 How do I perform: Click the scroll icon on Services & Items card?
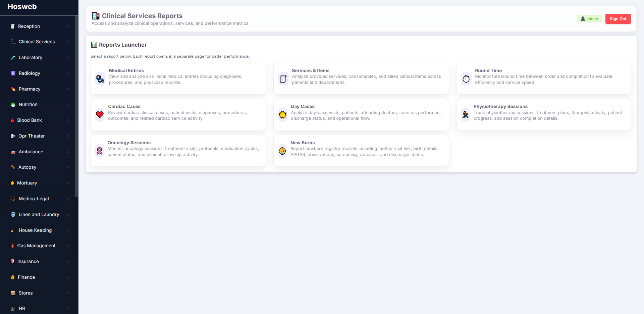click(x=283, y=79)
